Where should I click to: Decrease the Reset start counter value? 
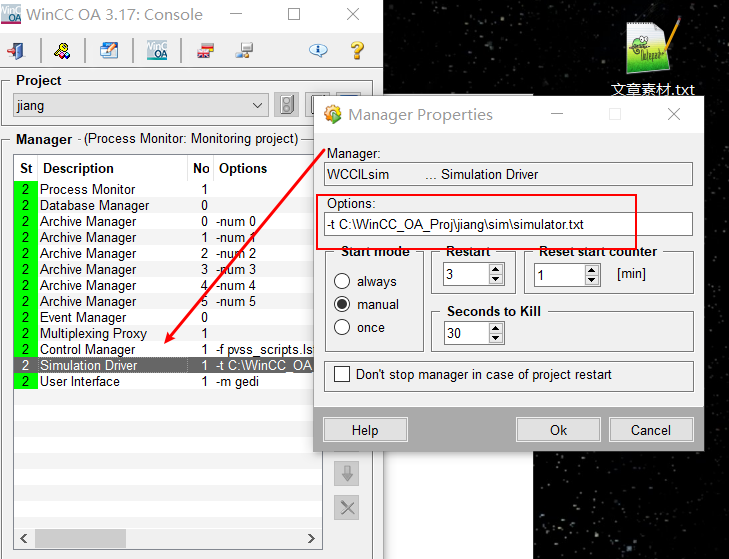point(591,280)
